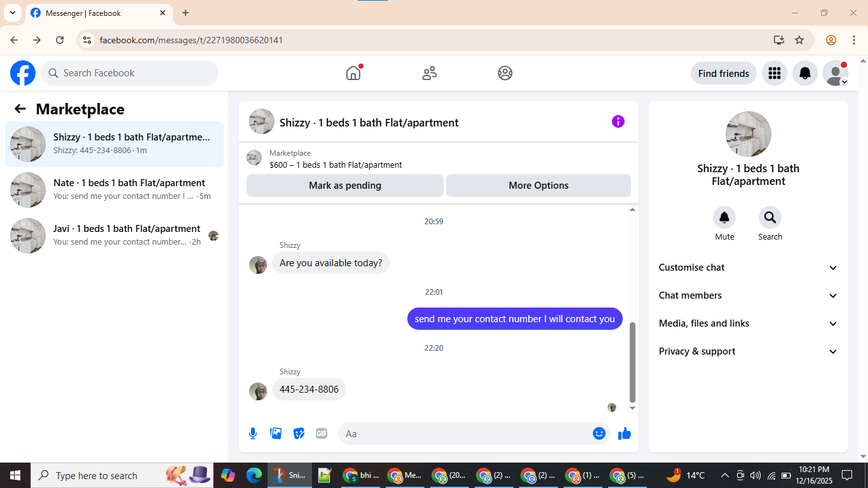The image size is (868, 488).
Task: Click the volume icon in system tray
Action: [756, 475]
